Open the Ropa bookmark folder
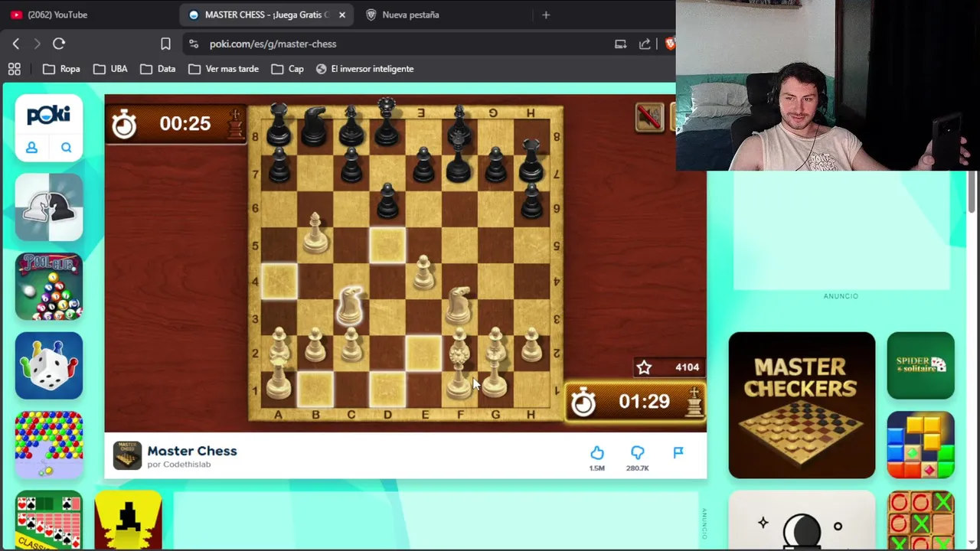Screen dimensions: 980x551 [x=61, y=69]
